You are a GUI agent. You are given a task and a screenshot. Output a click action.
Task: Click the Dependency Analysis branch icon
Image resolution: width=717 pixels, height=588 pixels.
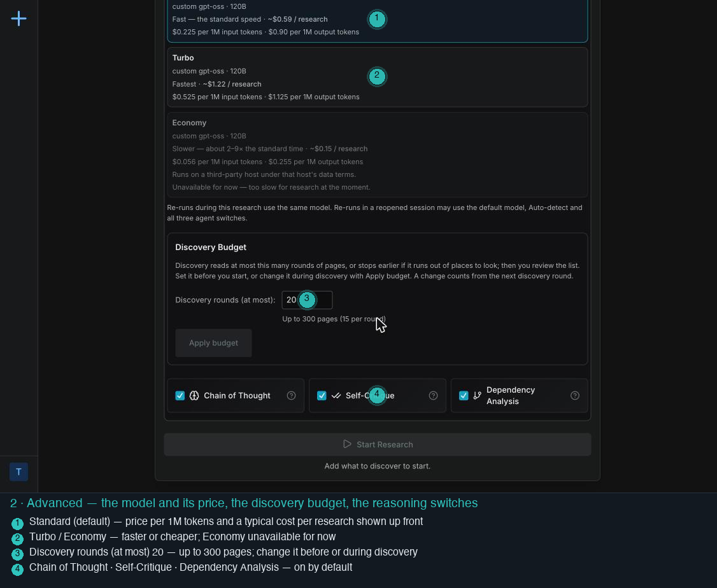478,396
